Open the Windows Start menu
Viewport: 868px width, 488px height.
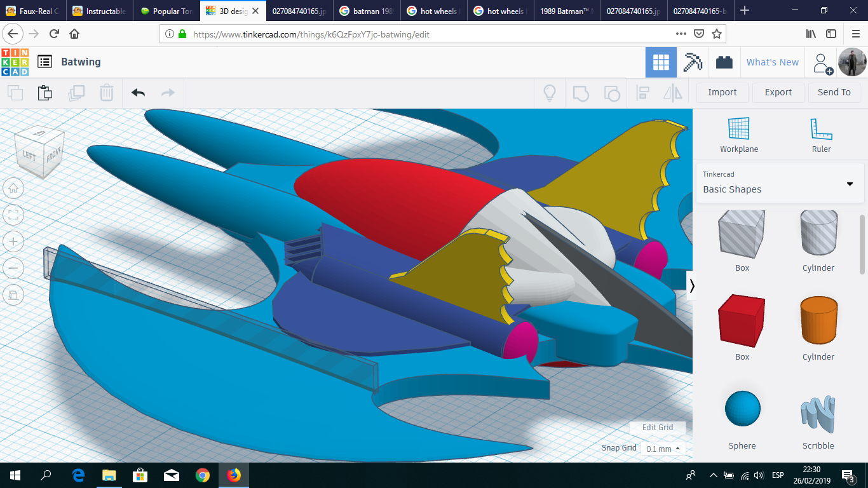click(x=15, y=475)
